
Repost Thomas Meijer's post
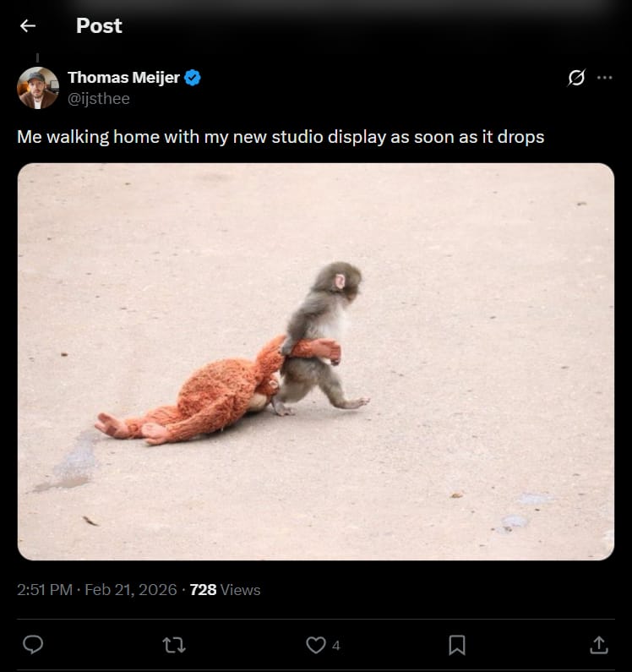click(x=174, y=645)
